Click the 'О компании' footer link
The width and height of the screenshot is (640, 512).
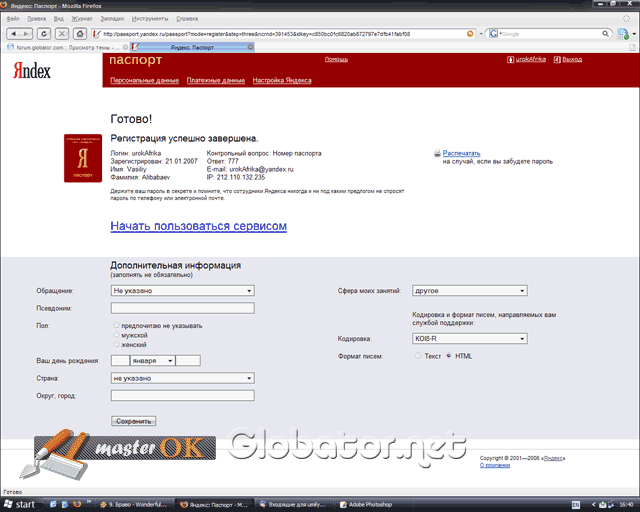coord(495,465)
